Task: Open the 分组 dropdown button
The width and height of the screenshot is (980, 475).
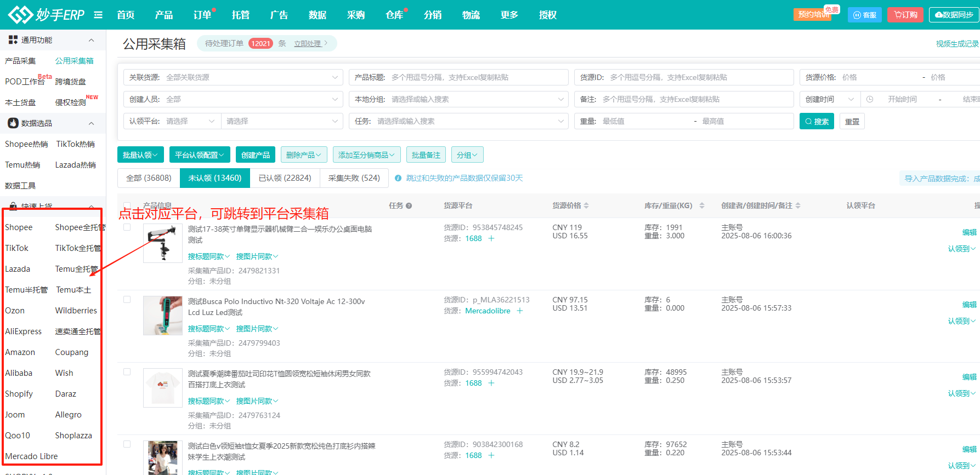Action: [467, 155]
